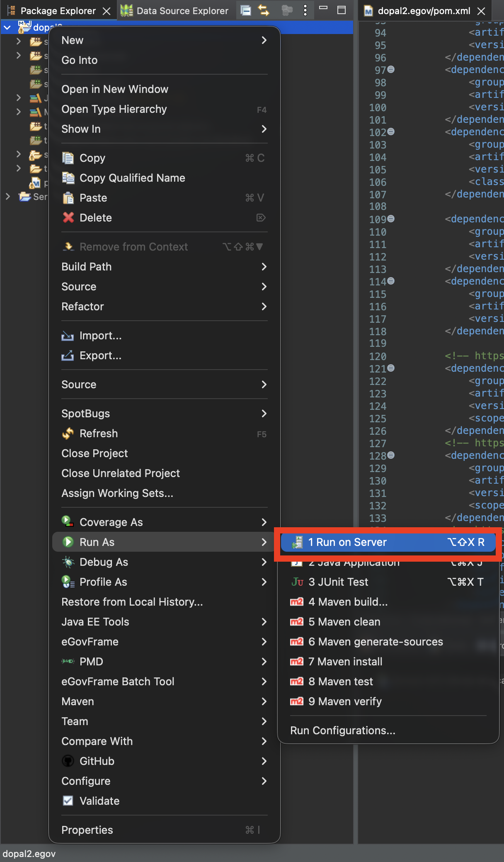Click the m2 icon for Maven build
Viewport: 504px width, 862px height.
tap(297, 602)
